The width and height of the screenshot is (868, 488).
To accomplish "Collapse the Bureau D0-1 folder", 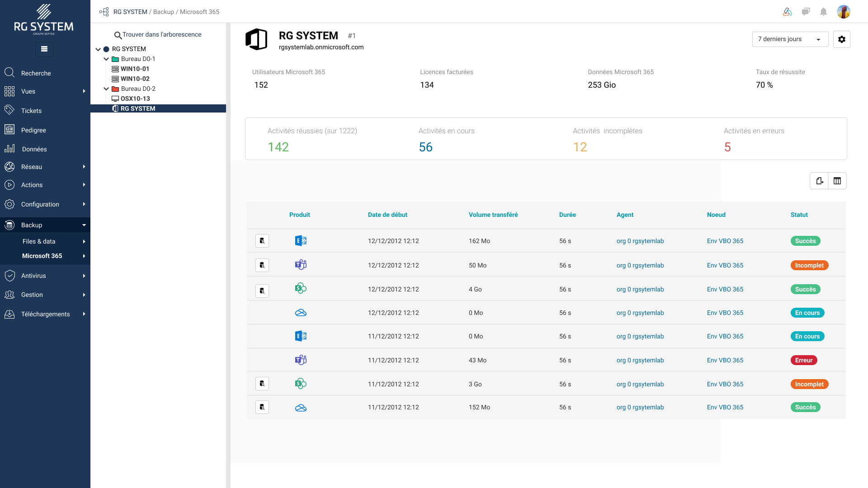I will [x=106, y=59].
